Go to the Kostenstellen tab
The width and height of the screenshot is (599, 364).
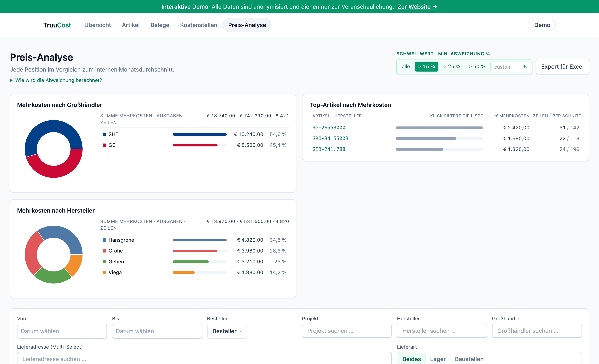click(199, 25)
